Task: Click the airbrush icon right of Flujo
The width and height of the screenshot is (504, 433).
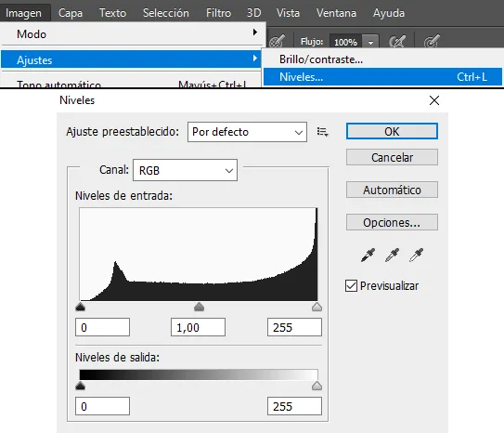Action: (x=397, y=42)
